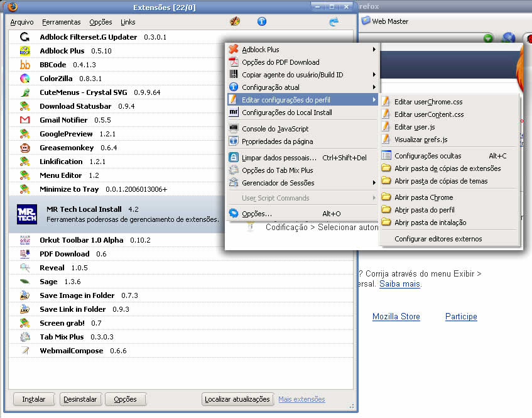532x418 pixels.
Task: Follow the Saiba mais link
Action: click(x=399, y=283)
